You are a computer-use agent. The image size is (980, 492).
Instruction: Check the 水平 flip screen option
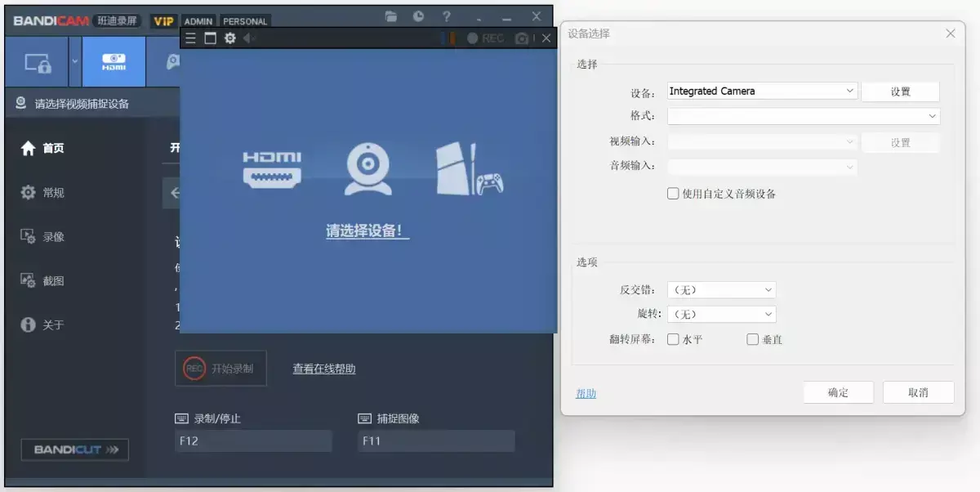[x=672, y=338]
